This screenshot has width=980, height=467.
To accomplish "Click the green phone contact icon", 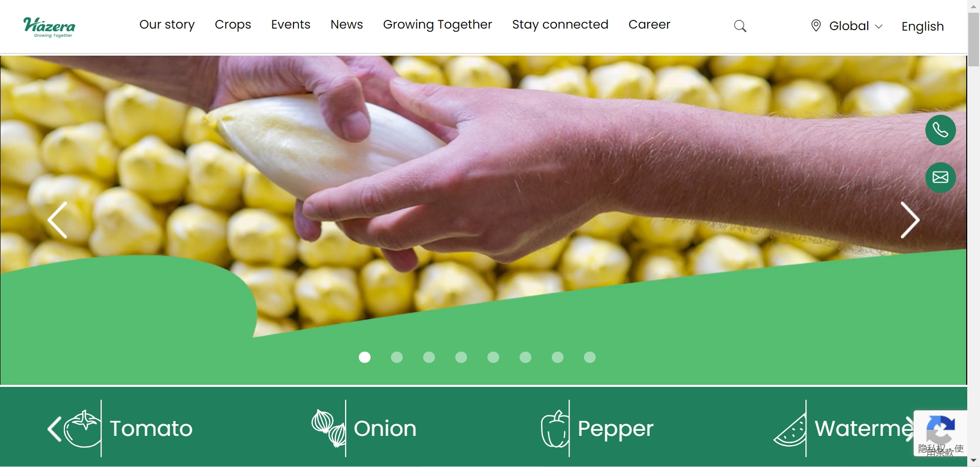I will (x=940, y=130).
